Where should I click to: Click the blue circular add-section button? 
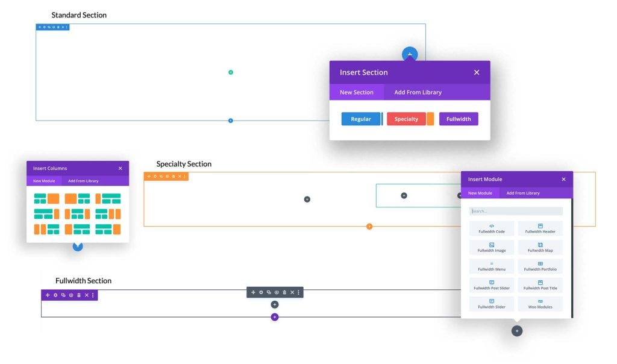click(409, 54)
